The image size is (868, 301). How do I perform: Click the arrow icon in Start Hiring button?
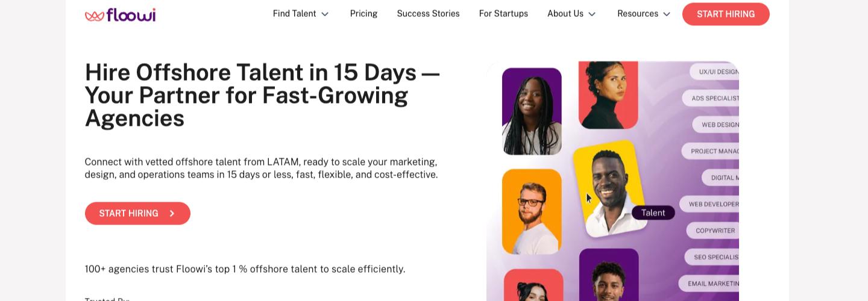[x=172, y=214]
